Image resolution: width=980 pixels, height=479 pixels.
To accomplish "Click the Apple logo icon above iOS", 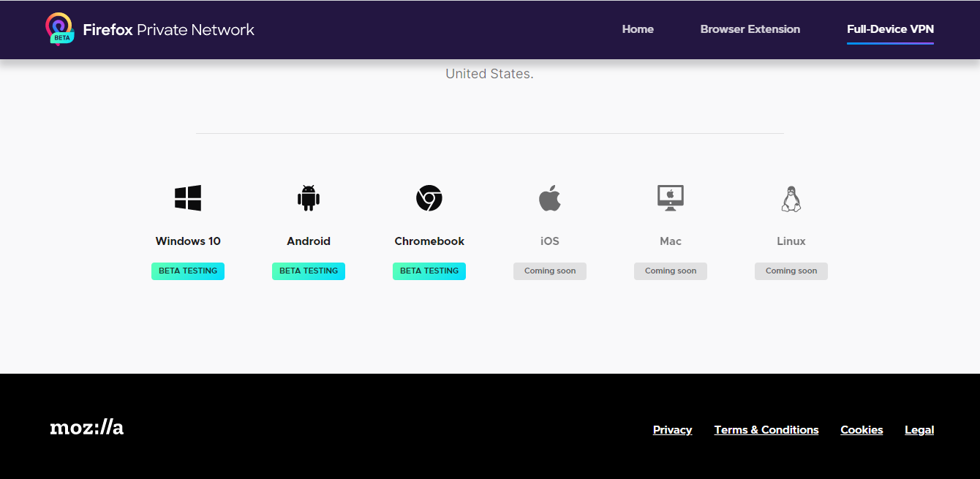I will (550, 198).
